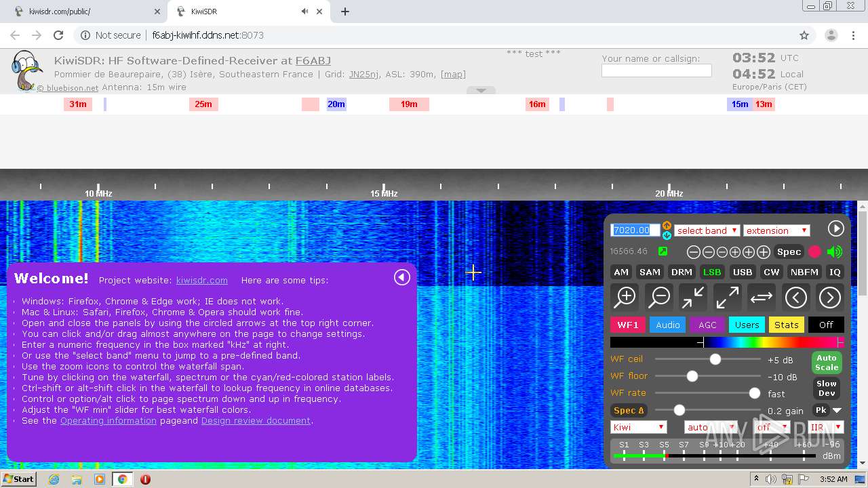Switch to the Stats tab
This screenshot has height=488, width=868.
[x=787, y=325]
